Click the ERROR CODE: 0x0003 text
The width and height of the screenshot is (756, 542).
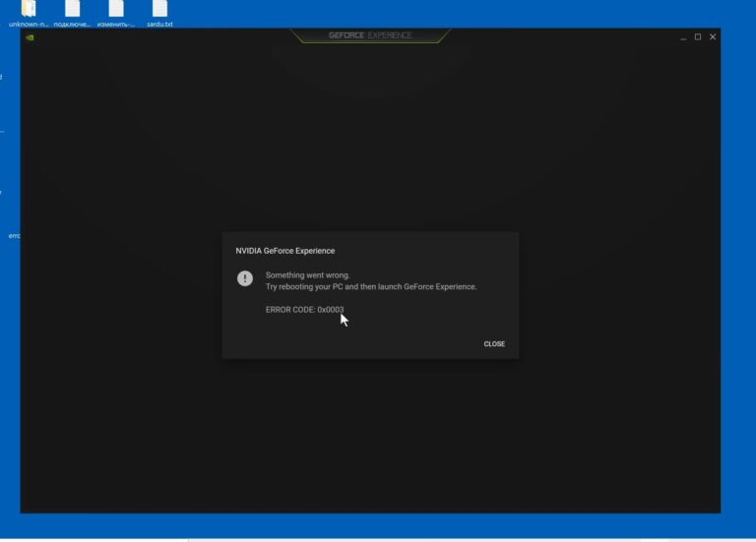click(304, 310)
